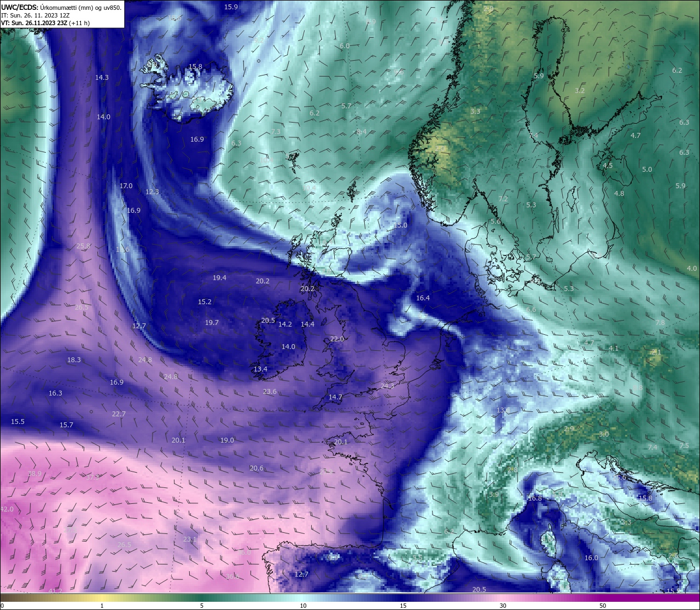The width and height of the screenshot is (700, 610).
Task: Click the map value 14.3
Action: 102,78
